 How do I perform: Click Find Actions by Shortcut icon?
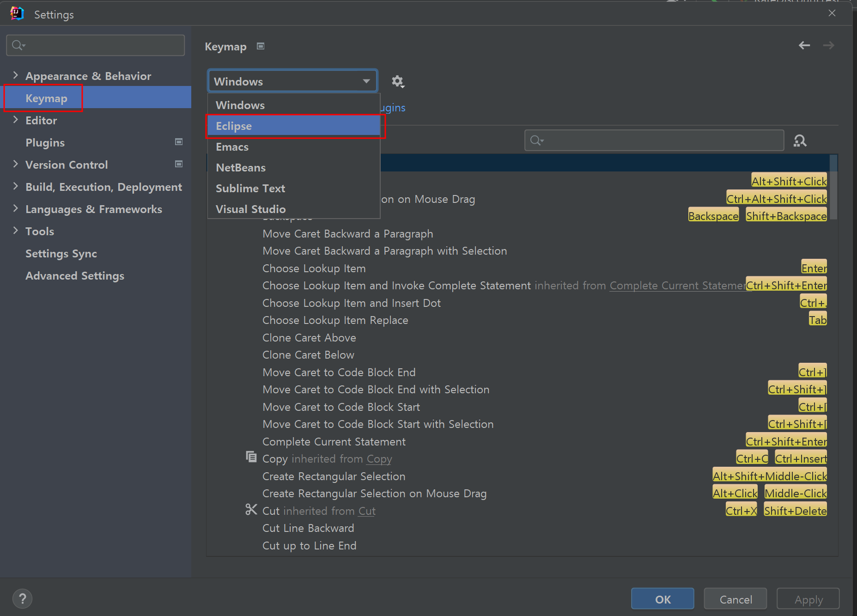click(x=800, y=140)
